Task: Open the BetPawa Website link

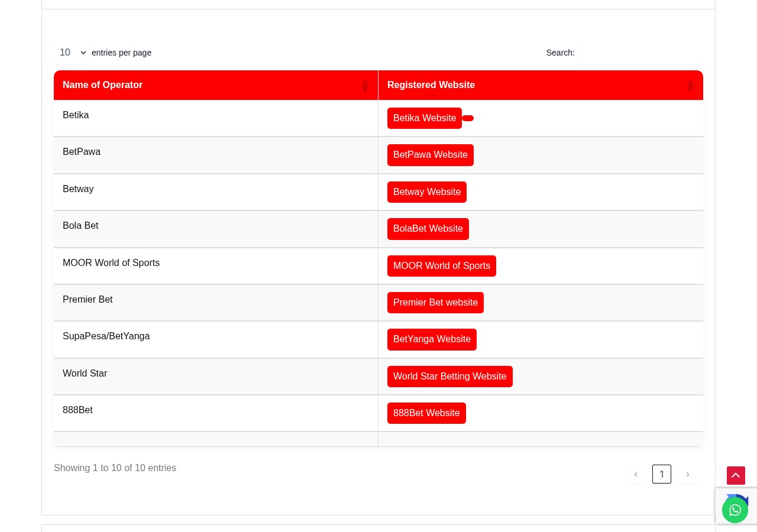Action: tap(431, 155)
